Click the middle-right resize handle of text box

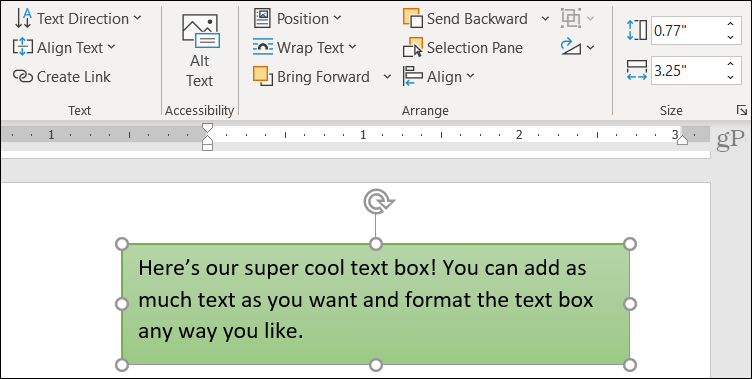click(630, 304)
